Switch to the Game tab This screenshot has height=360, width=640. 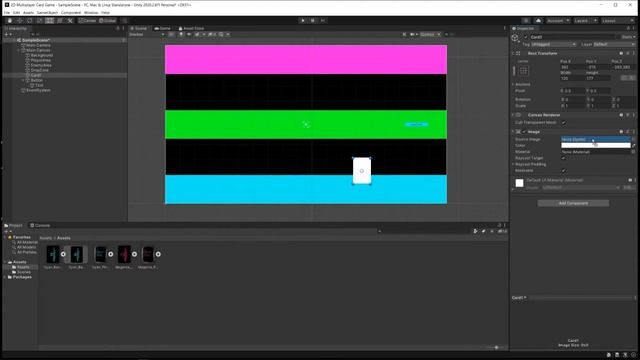(x=162, y=29)
